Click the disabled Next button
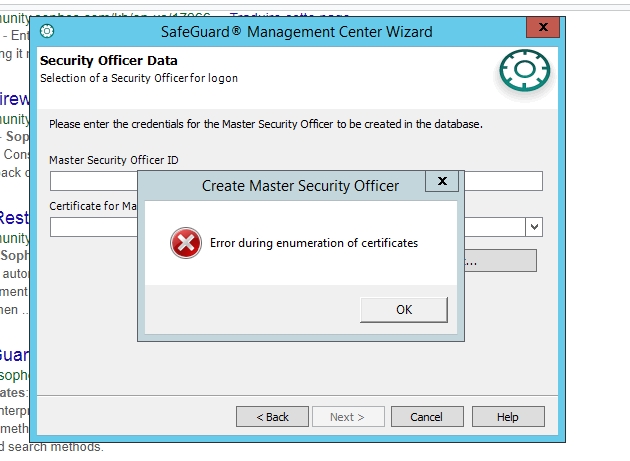The height and width of the screenshot is (461, 630). [348, 417]
